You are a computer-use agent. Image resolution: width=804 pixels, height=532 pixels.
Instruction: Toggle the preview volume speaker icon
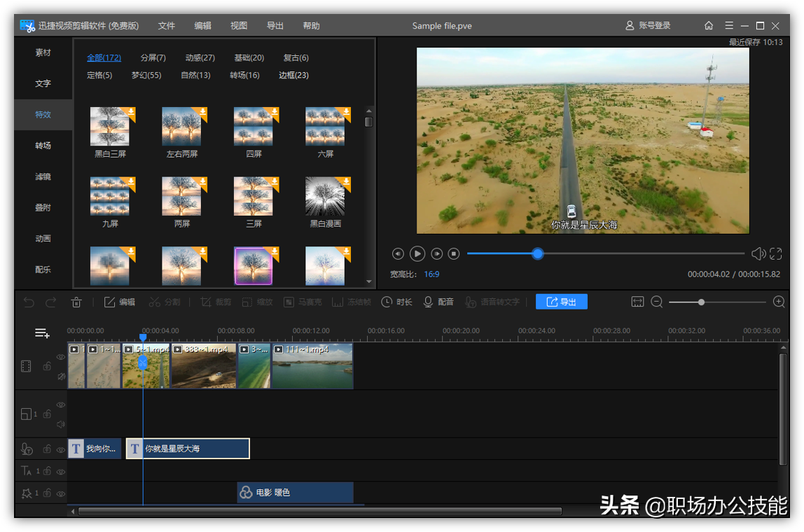coord(758,253)
